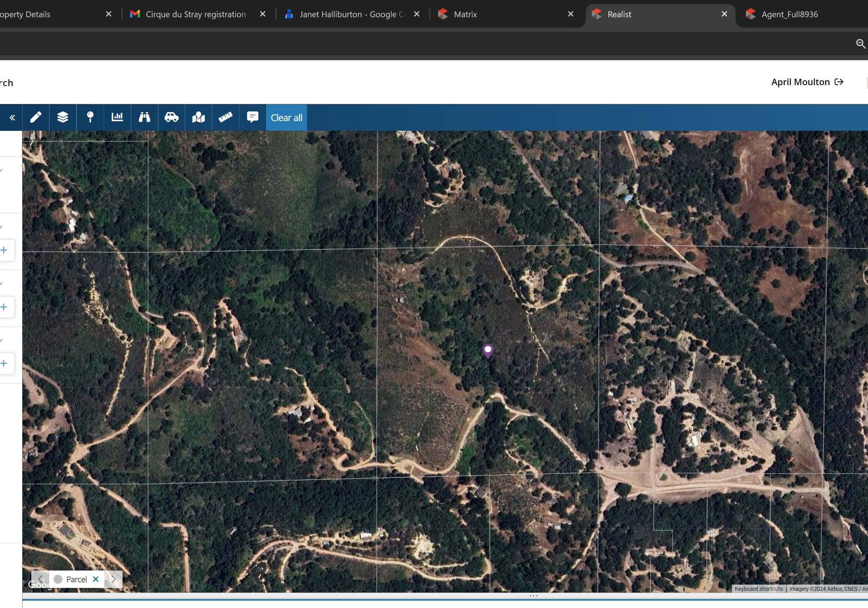
Task: Click the purple property pin marker
Action: [488, 350]
